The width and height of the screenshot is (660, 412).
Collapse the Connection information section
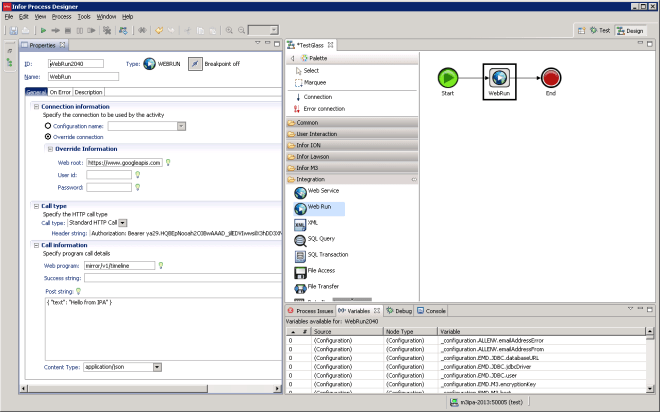click(x=35, y=107)
